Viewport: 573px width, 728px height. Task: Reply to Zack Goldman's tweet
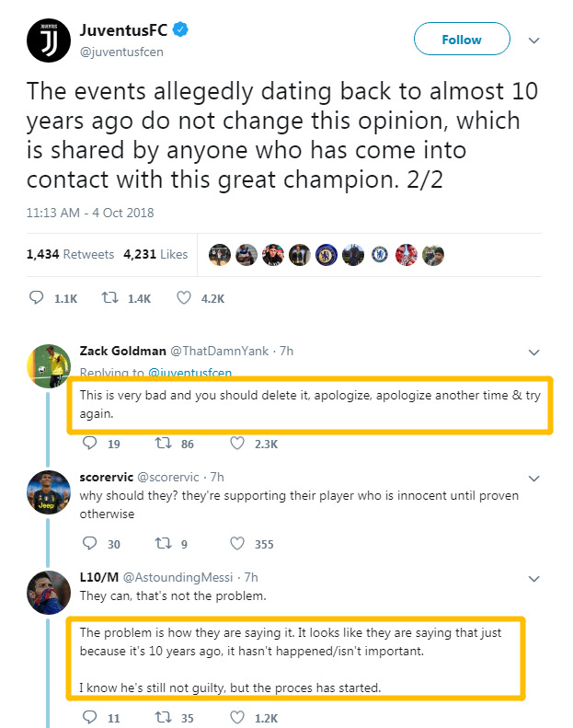click(90, 444)
